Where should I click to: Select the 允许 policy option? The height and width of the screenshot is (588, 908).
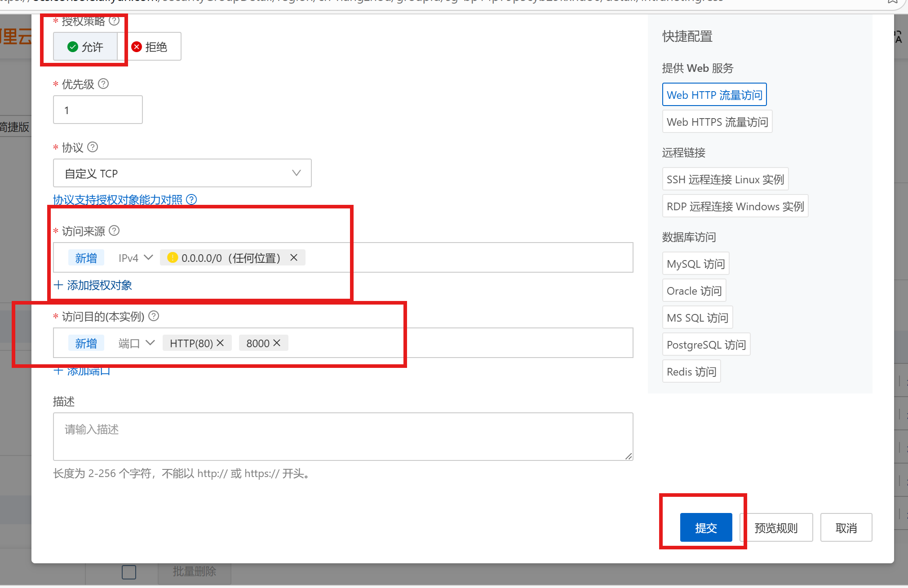[85, 47]
